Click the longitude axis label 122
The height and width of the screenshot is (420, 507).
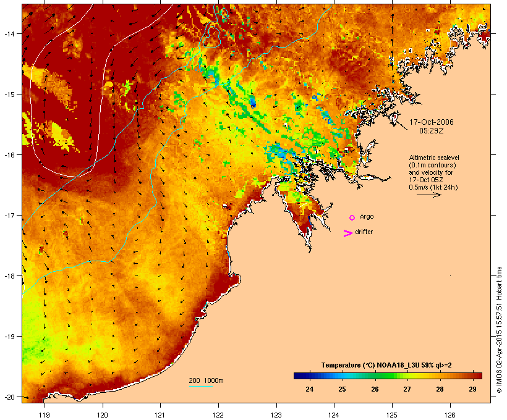(218, 415)
